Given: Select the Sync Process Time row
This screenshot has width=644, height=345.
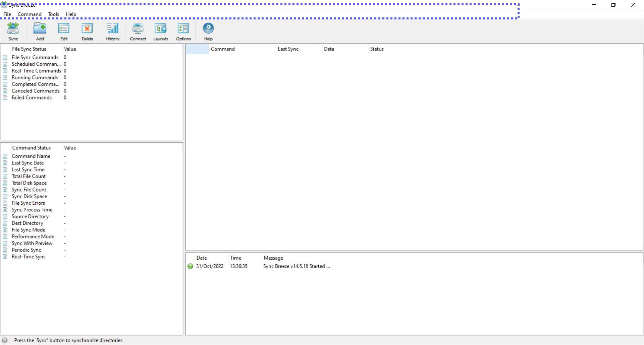Looking at the screenshot, I should point(92,210).
